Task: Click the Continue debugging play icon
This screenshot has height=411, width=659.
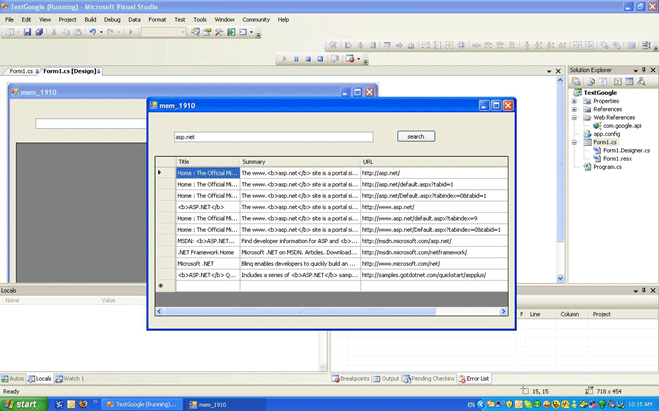Action: pyautogui.click(x=284, y=59)
